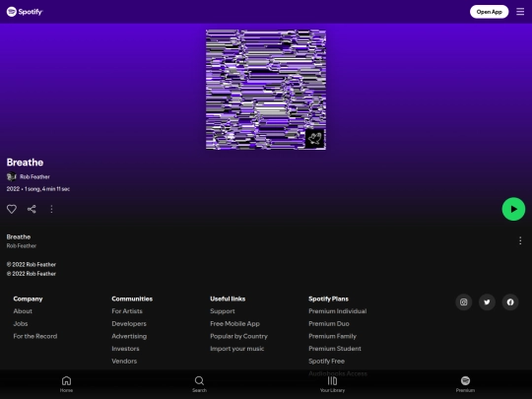Screen dimensions: 532x399
Task: Open Import your music link
Action: (x=236, y=349)
